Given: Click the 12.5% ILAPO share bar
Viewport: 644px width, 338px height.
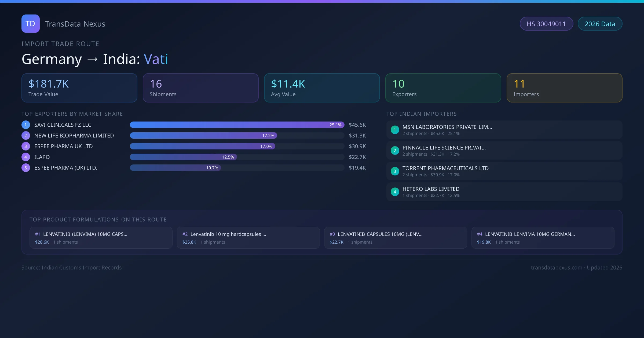Looking at the screenshot, I should (183, 157).
